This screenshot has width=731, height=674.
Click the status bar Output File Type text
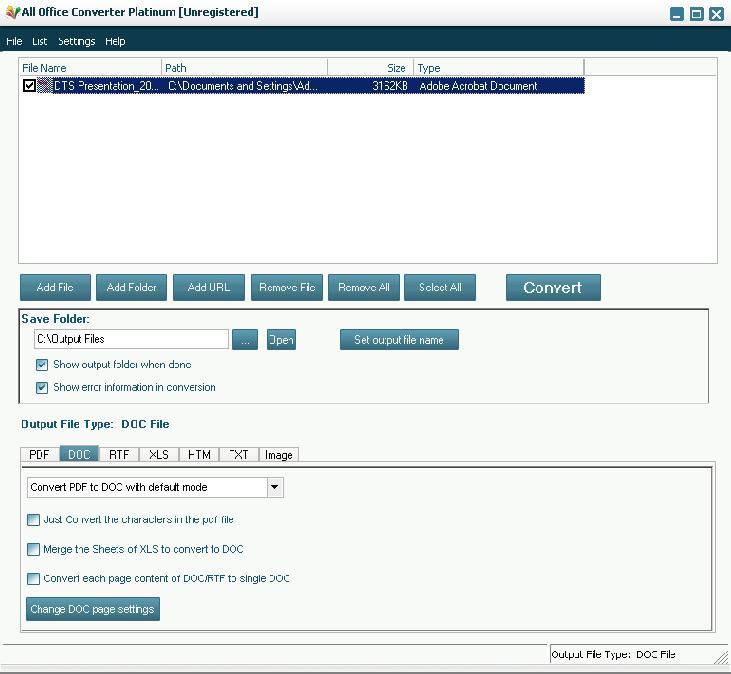614,654
